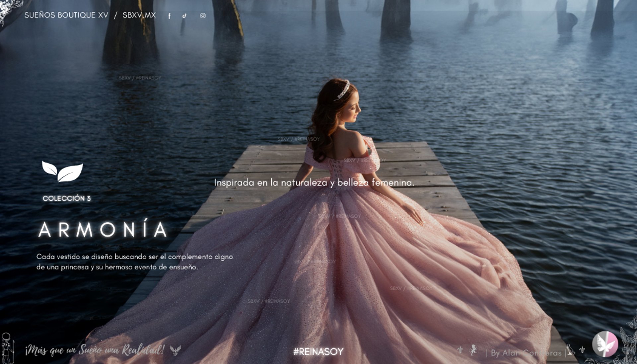The height and width of the screenshot is (364, 637).
Task: Click the SUEÑOS BOUTIQUE XV title link
Action: (x=66, y=15)
